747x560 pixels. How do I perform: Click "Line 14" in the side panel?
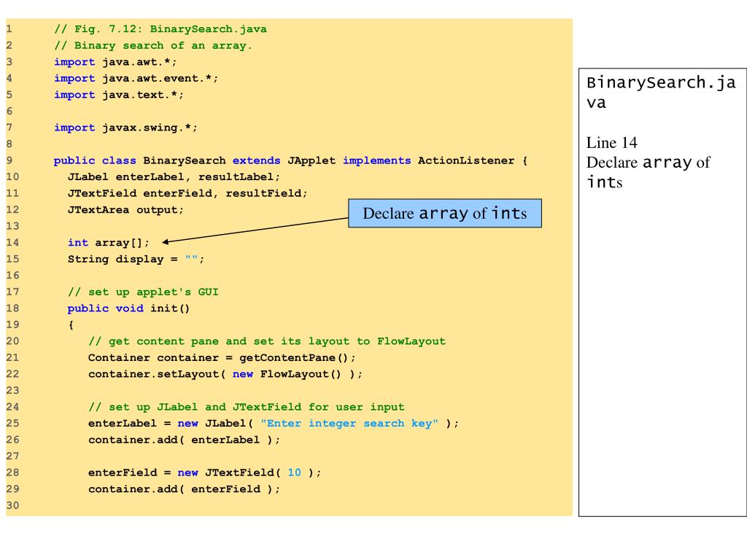point(612,143)
